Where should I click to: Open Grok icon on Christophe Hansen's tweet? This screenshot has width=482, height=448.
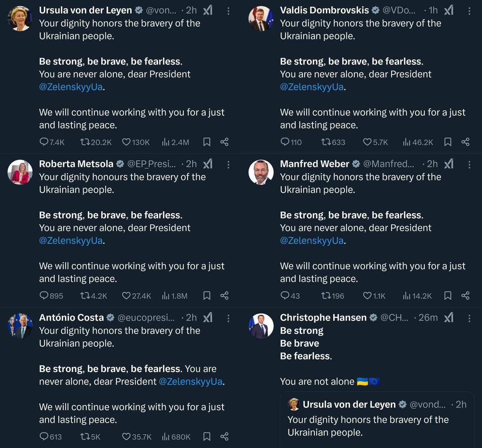448,318
